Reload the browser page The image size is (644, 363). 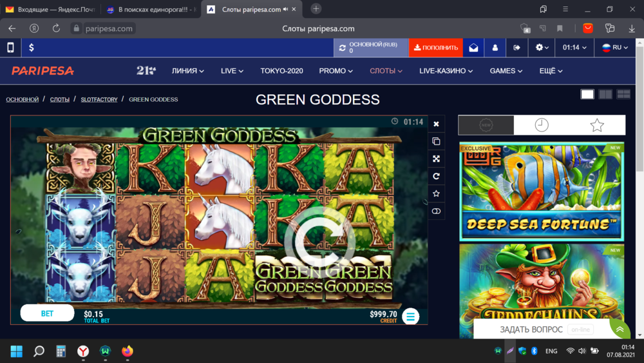[56, 28]
